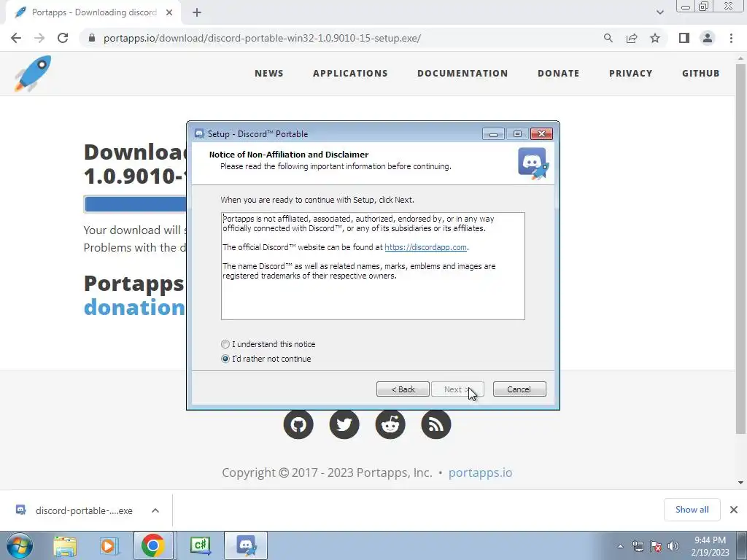Open the Action Center flag tray icon
This screenshot has height=560, width=747.
coord(656,546)
